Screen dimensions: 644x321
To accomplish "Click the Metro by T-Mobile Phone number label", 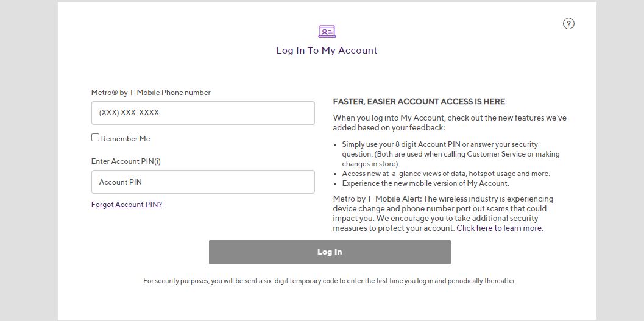I will (150, 93).
